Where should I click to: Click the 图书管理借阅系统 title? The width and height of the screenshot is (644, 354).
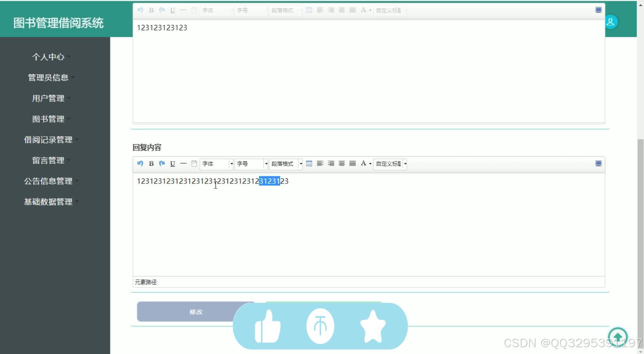58,23
